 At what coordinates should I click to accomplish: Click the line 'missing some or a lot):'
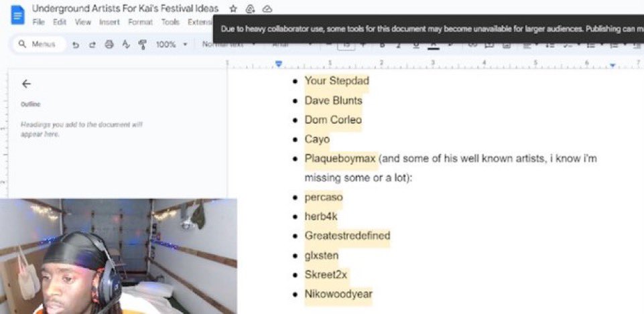358,179
